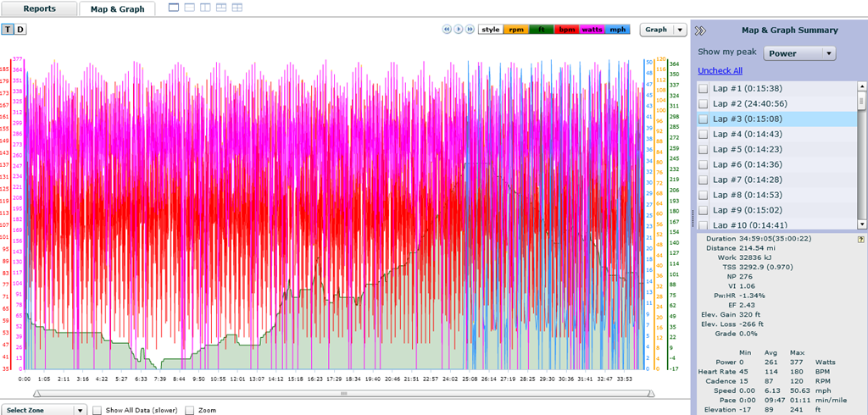Open the help question mark icon
This screenshot has height=415, width=868.
[861, 239]
